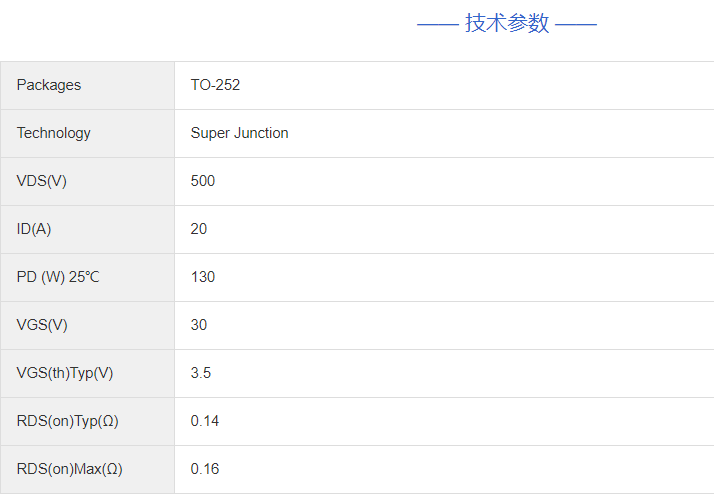Select the 3.5 threshold value
714x500 pixels.
(x=201, y=373)
